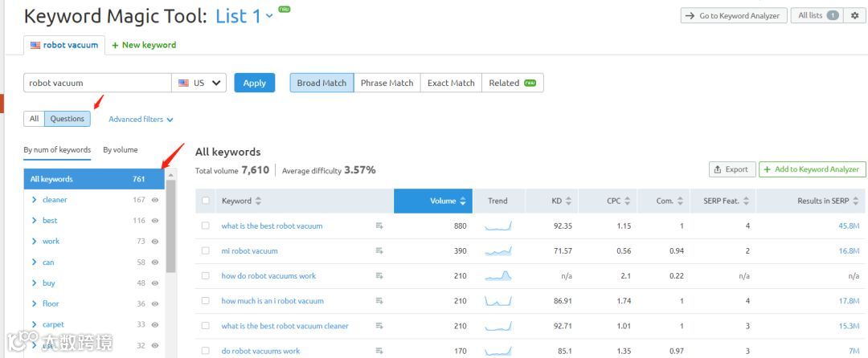Expand the best keyword group
The height and width of the screenshot is (358, 868).
(35, 221)
